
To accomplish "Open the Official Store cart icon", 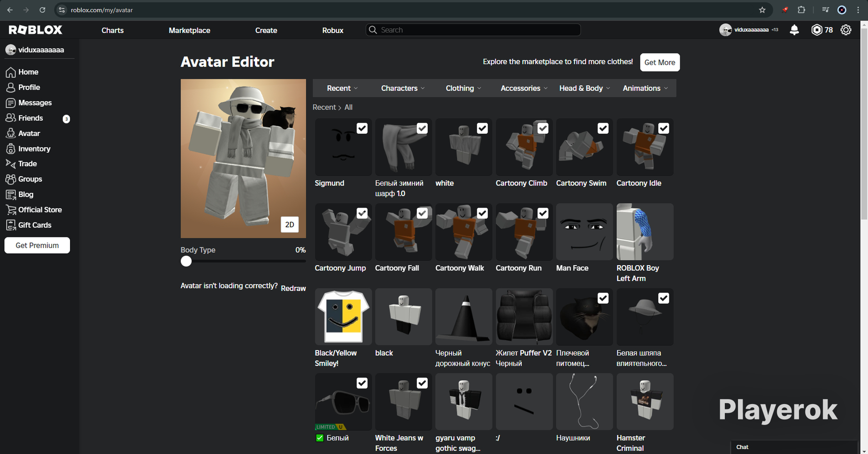I will click(x=10, y=210).
